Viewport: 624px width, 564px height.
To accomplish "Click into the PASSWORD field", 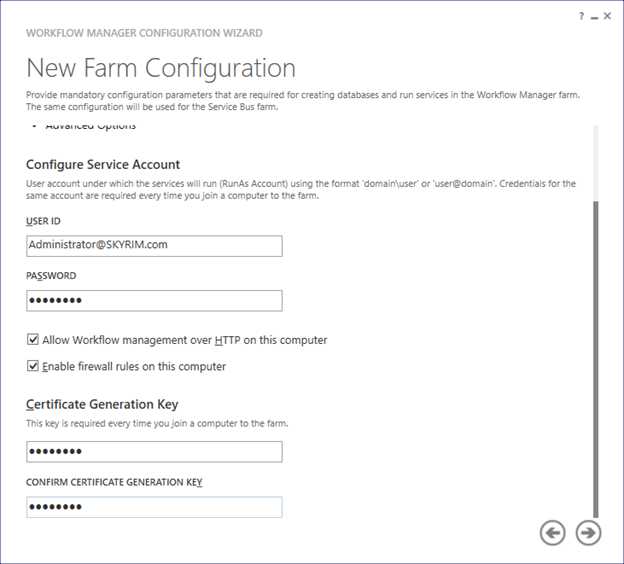I will click(x=154, y=301).
